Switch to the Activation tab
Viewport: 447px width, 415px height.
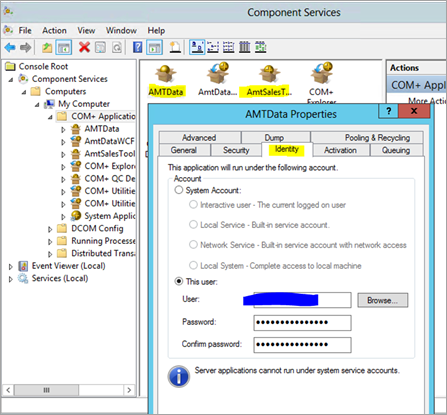(x=340, y=150)
